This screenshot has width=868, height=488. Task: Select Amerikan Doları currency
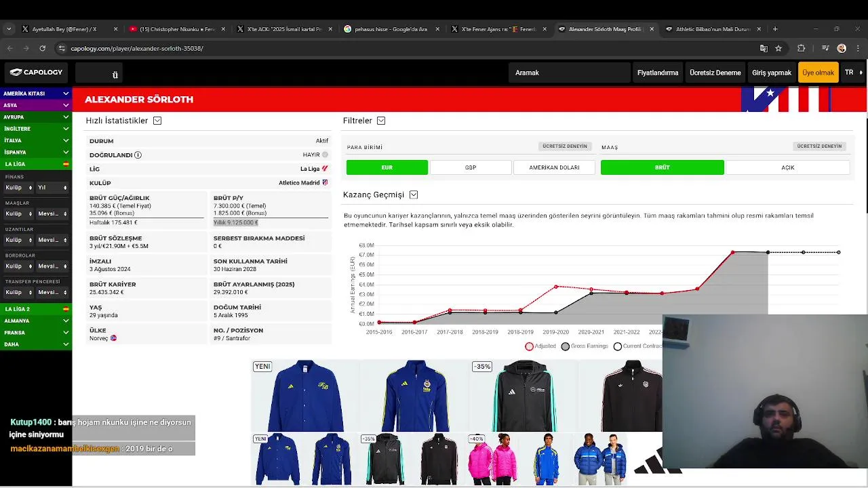pyautogui.click(x=554, y=167)
